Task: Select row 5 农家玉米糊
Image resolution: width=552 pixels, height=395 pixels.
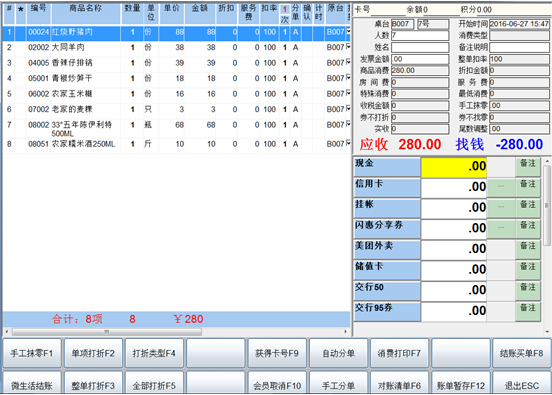Action: click(x=177, y=94)
